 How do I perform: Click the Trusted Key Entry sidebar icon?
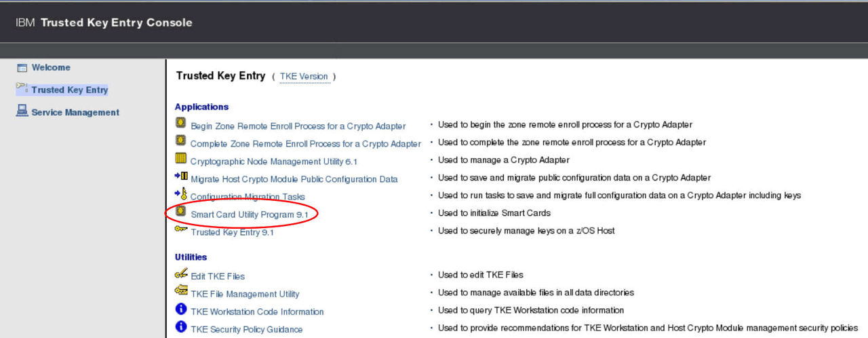pos(22,89)
